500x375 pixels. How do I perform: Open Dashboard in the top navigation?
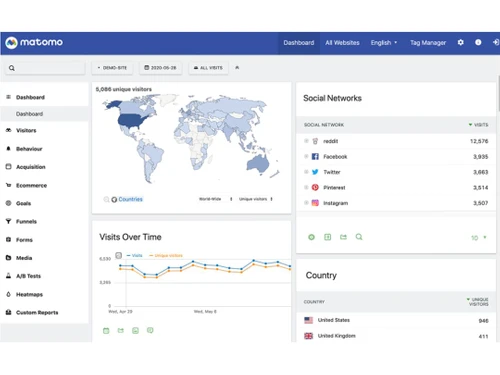pos(299,43)
